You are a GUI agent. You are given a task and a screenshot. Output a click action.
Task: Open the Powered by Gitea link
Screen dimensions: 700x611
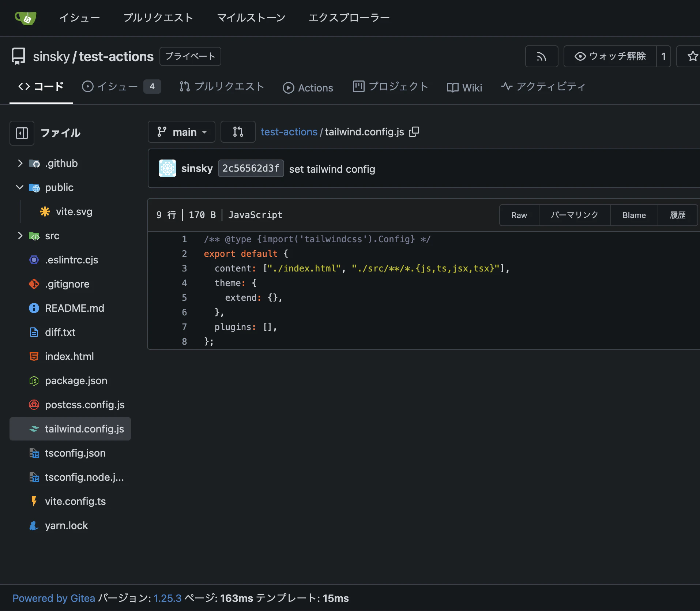click(x=54, y=598)
